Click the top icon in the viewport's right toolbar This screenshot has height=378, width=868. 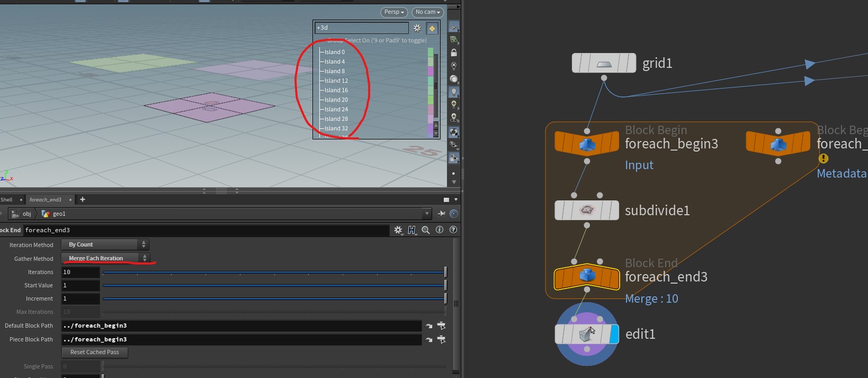tap(454, 27)
